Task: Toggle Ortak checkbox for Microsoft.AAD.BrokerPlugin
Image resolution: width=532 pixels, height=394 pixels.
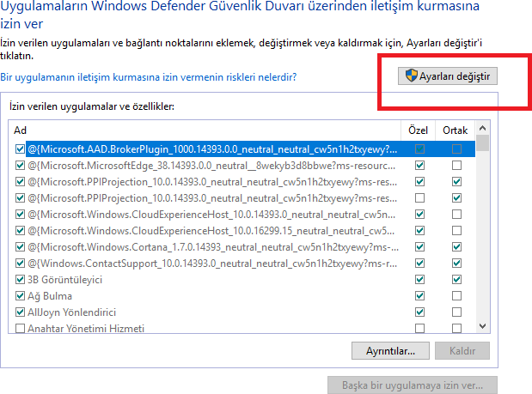Action: point(456,149)
